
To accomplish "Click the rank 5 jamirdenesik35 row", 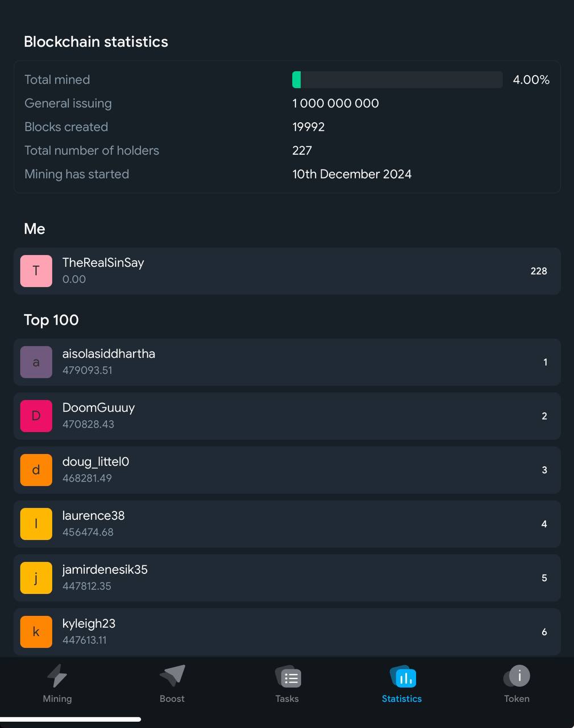I will tap(287, 578).
